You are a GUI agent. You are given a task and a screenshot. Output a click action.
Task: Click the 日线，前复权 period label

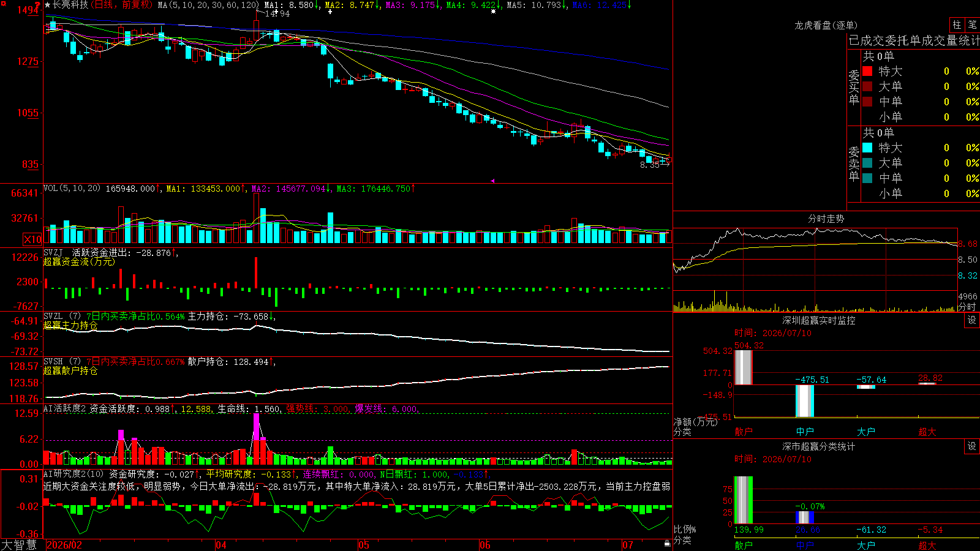pos(122,5)
